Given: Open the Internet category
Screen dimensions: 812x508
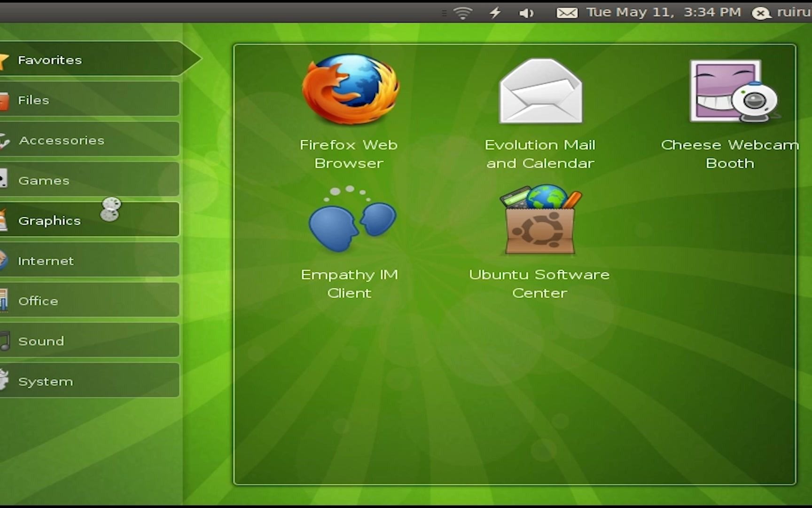Looking at the screenshot, I should pos(89,260).
